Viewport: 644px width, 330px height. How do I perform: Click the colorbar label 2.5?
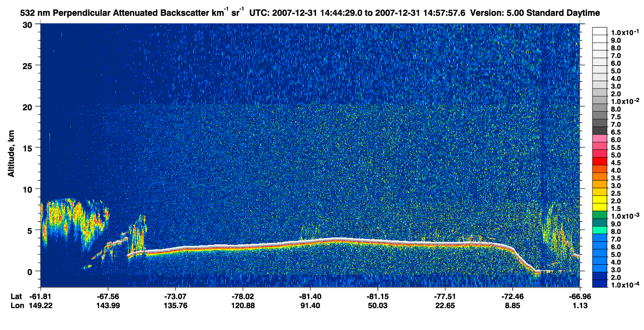point(616,193)
